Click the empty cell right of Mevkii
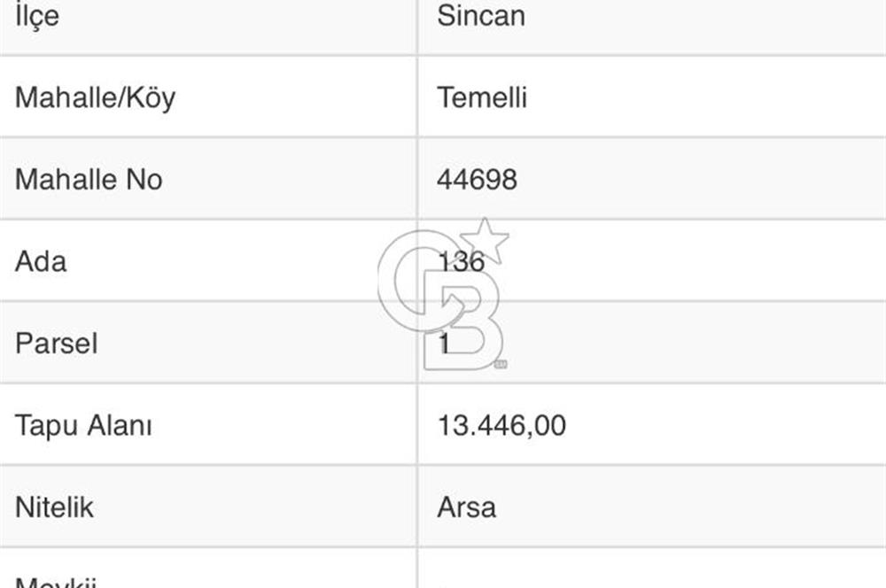The width and height of the screenshot is (886, 588). (652, 569)
